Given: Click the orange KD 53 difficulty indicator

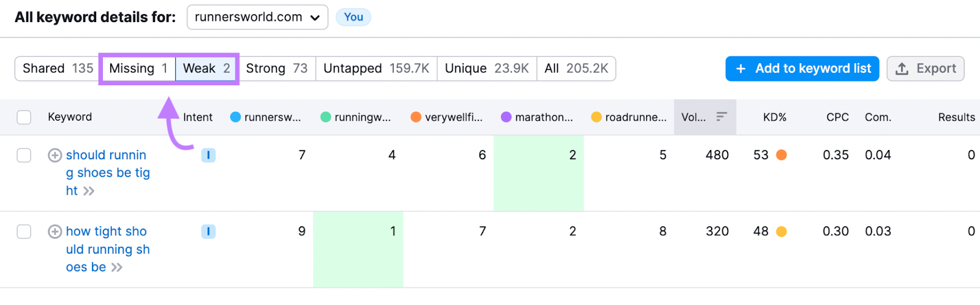Looking at the screenshot, I should click(782, 155).
